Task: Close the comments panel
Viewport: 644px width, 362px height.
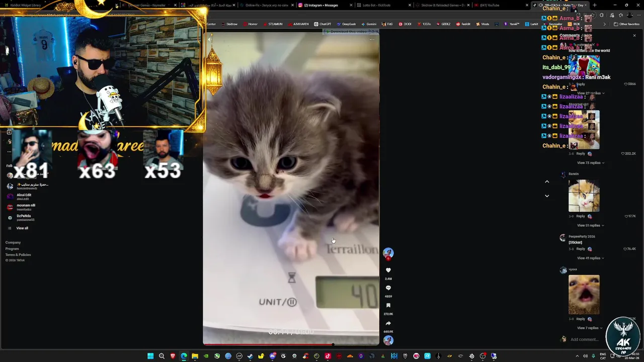Action: pos(634,36)
